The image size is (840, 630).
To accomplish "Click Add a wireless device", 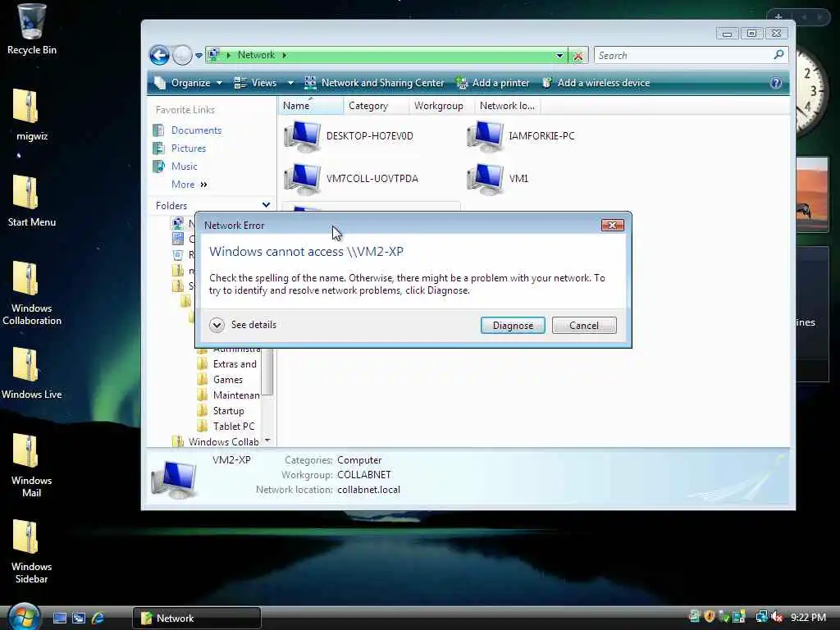I will point(596,83).
